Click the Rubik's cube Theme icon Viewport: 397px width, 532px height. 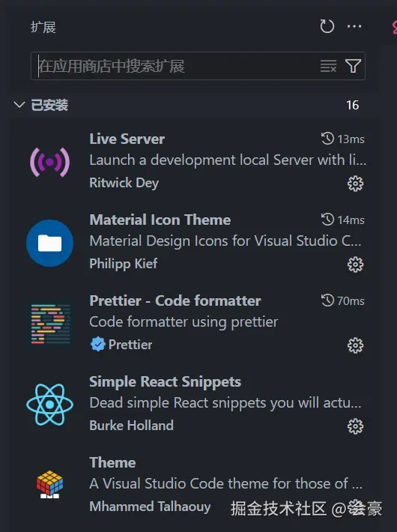pyautogui.click(x=50, y=485)
